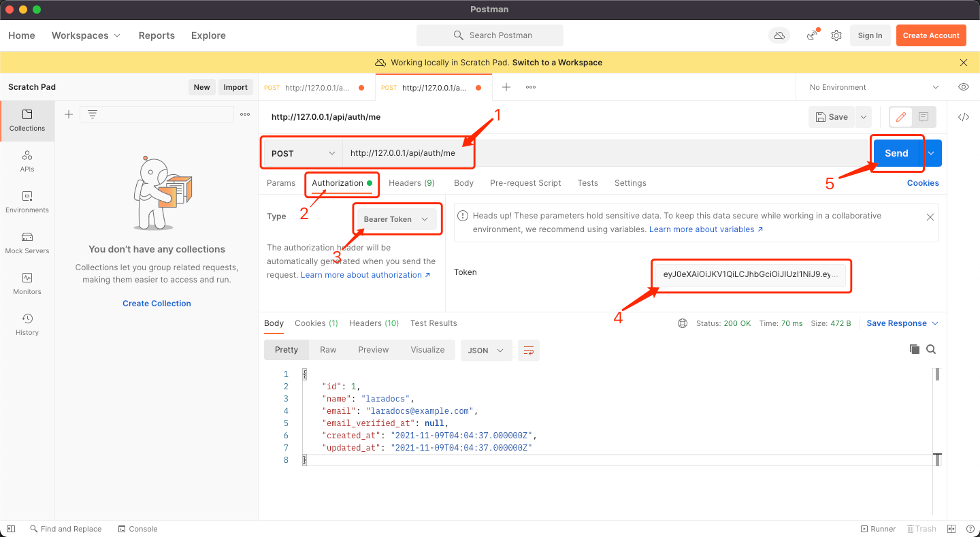980x537 pixels.
Task: Click the Save request button
Action: pos(832,117)
